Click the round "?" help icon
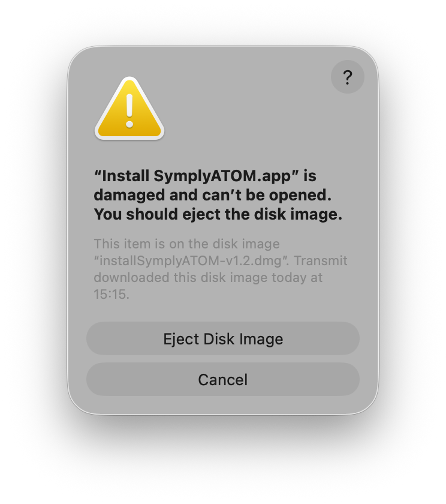 pos(348,77)
